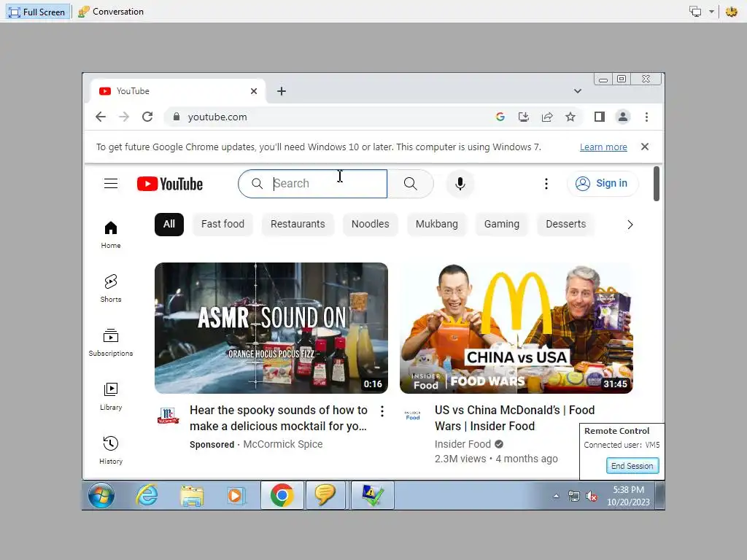The image size is (747, 560).
Task: Open Windows Explorer folder on taskbar
Action: point(192,496)
